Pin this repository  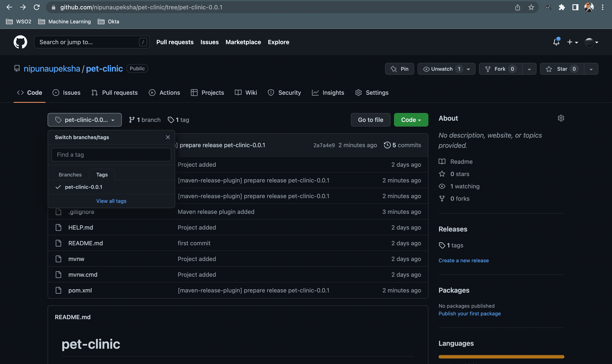[399, 69]
